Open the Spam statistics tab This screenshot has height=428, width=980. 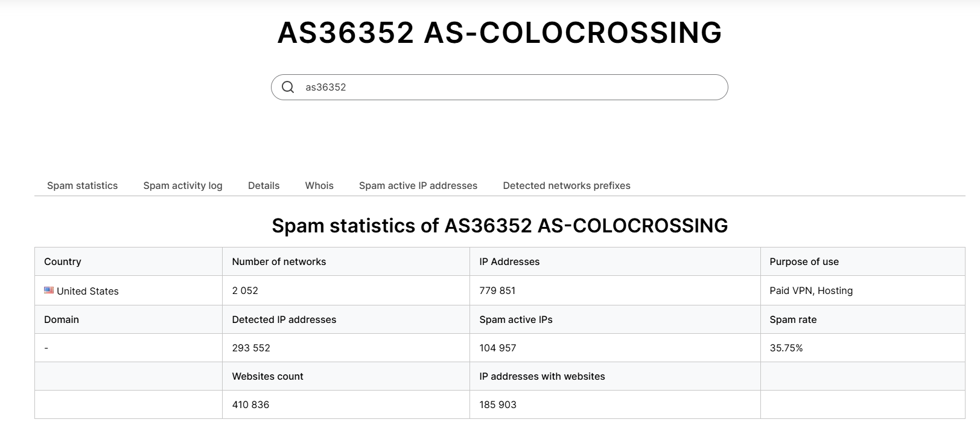(82, 185)
